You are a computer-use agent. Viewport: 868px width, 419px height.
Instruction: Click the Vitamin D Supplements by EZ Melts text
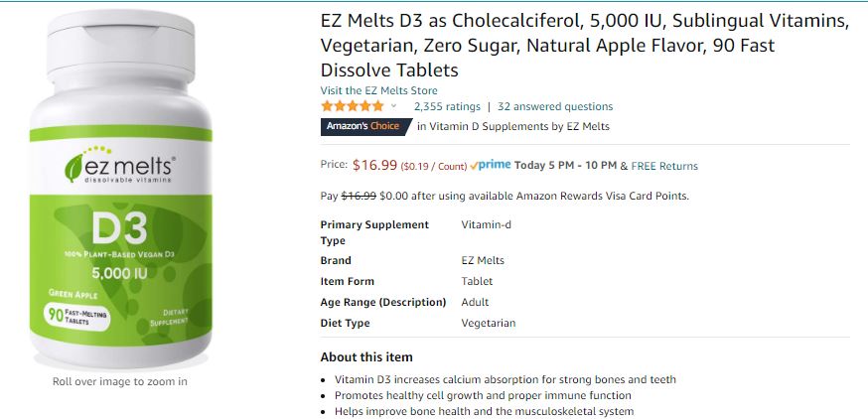click(512, 126)
